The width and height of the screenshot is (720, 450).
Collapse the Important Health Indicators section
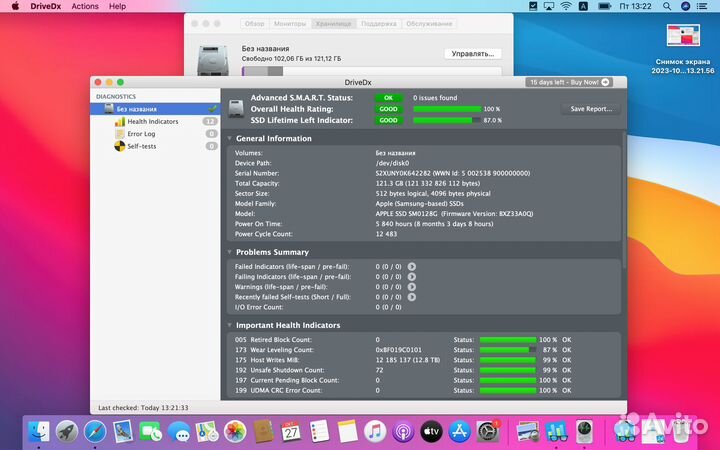coord(230,325)
